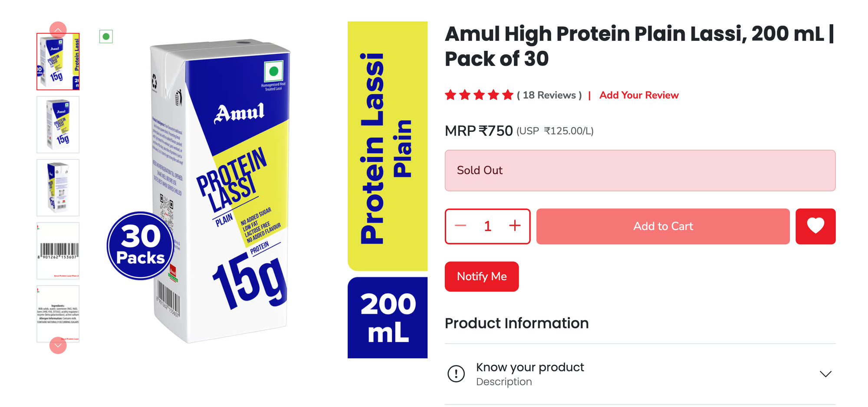Select the second carton thumbnail
The image size is (868, 407).
tap(58, 125)
